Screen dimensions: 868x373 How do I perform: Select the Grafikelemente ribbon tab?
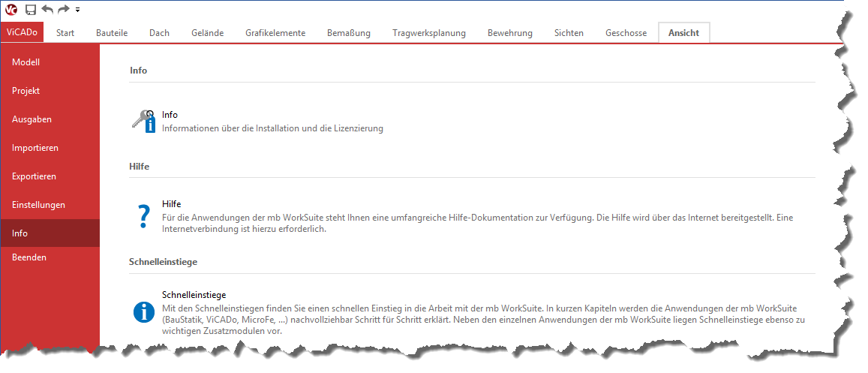[x=275, y=33]
